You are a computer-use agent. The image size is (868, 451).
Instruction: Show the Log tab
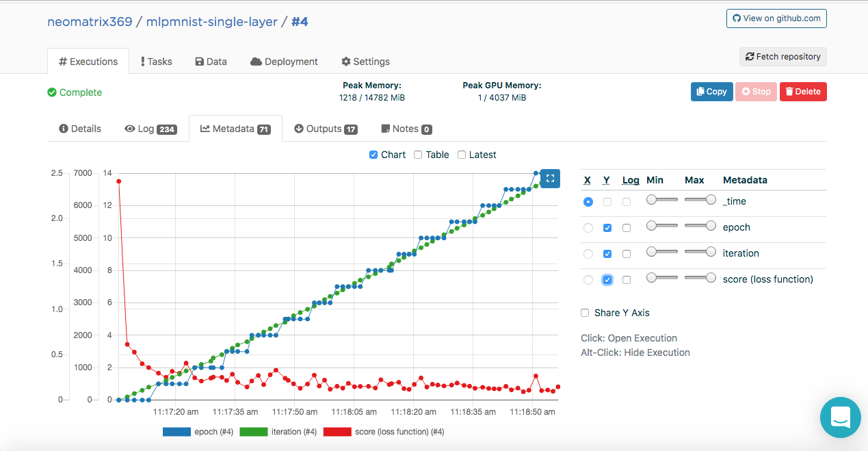[x=150, y=129]
